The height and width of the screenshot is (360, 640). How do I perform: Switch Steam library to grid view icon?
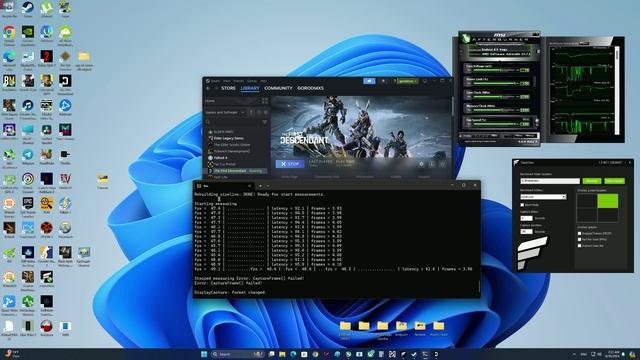[x=265, y=101]
